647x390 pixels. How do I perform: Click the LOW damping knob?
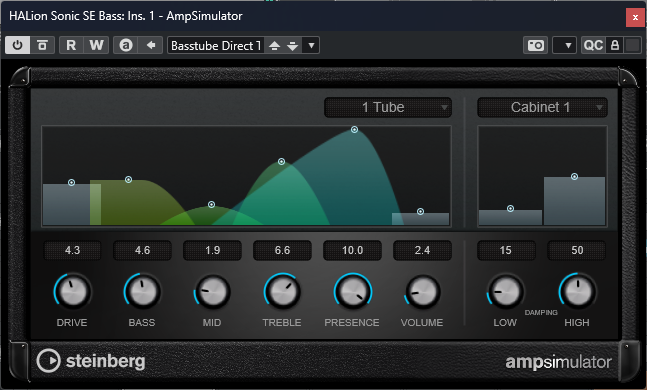coord(505,291)
